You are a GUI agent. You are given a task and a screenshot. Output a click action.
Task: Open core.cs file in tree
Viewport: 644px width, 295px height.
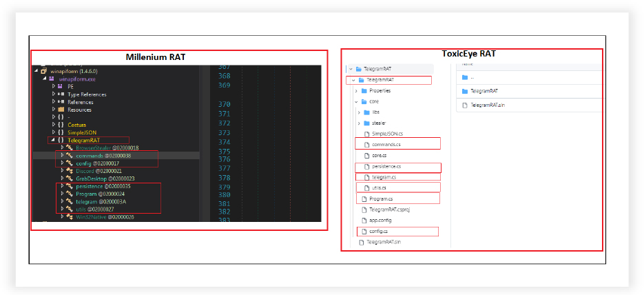(x=379, y=156)
